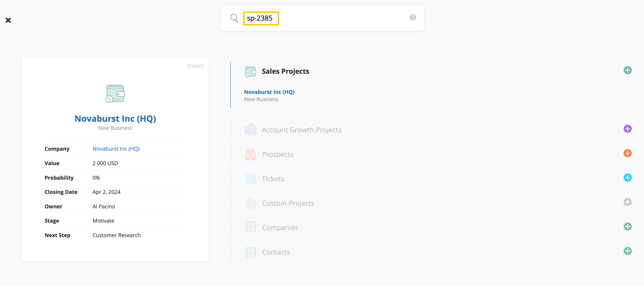644x286 pixels.
Task: Click the Owner field label
Action: coord(53,207)
